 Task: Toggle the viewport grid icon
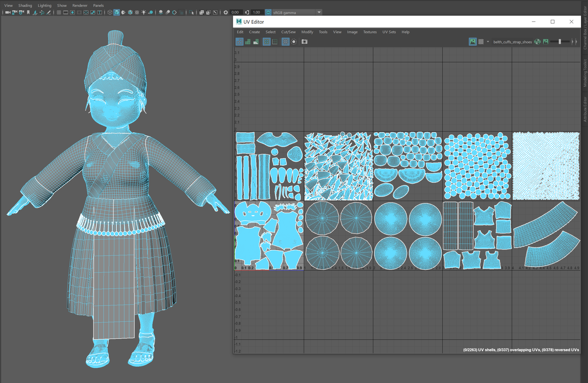point(59,12)
